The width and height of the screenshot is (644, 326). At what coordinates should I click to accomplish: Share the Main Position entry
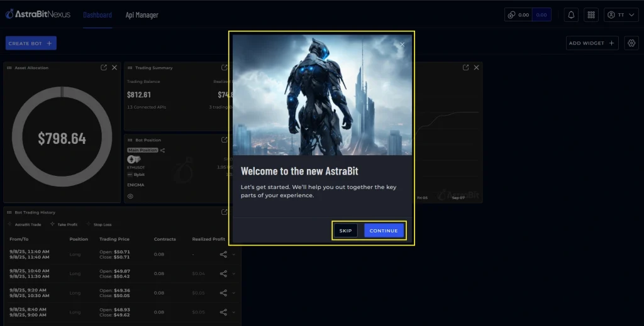click(163, 151)
